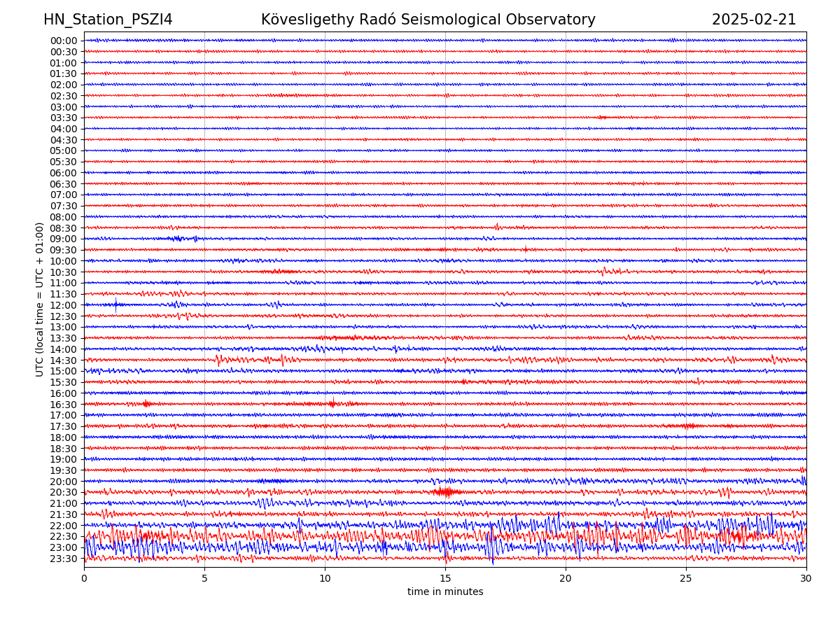Click the 20:30 row time label
Image resolution: width=840 pixels, height=630 pixels.
(x=64, y=493)
